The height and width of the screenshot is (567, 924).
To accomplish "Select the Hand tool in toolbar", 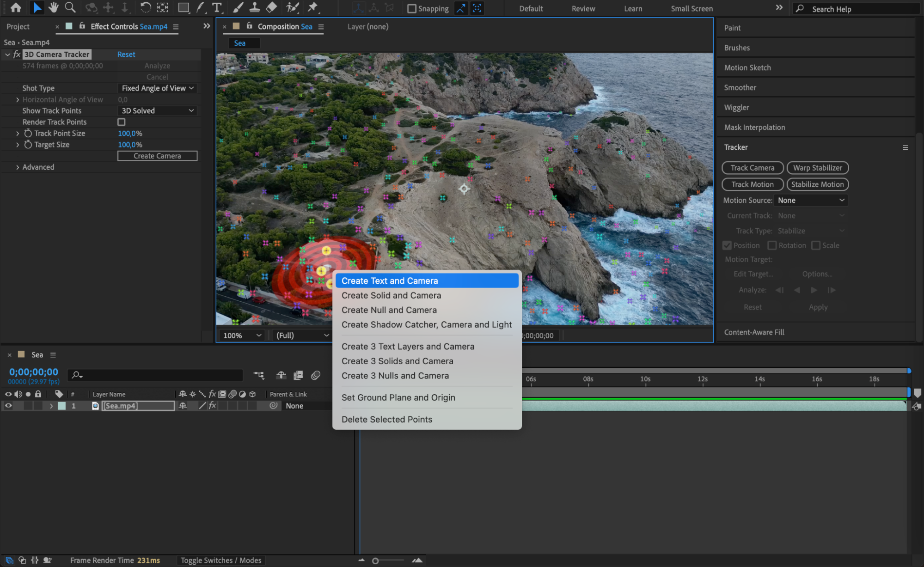I will [54, 7].
